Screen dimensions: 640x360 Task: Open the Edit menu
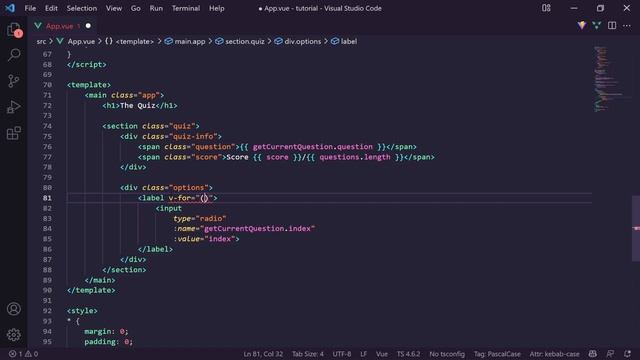(x=51, y=8)
